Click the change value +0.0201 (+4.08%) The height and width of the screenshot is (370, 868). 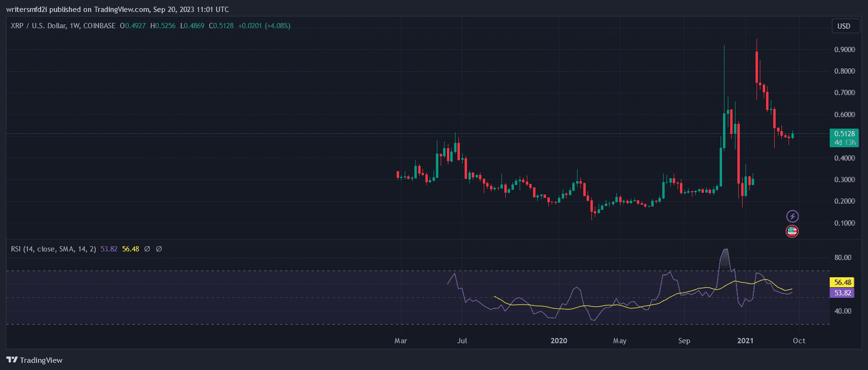click(x=264, y=26)
